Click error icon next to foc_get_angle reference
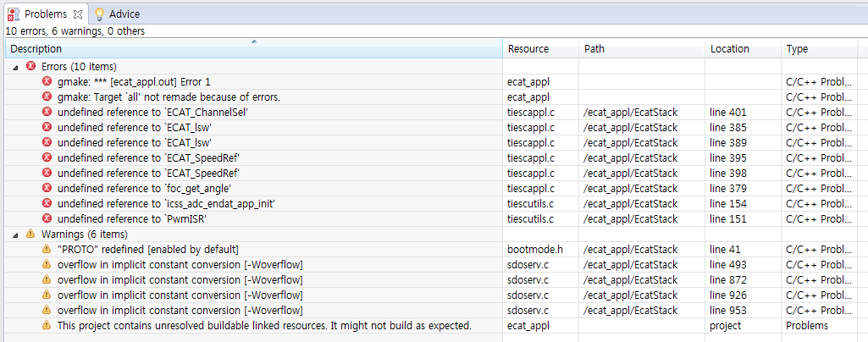Screen dimensions: 868x342 (47, 189)
